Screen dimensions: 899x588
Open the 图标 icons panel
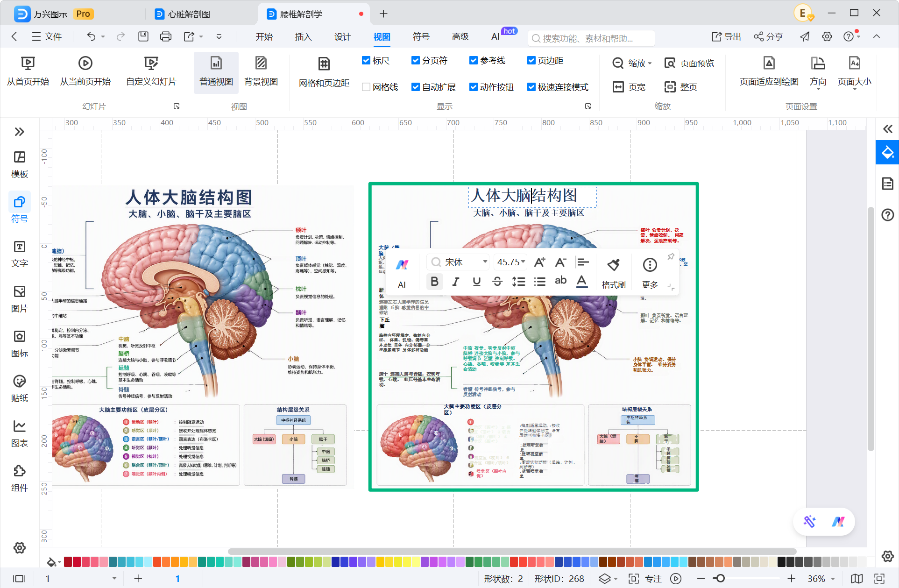click(20, 344)
